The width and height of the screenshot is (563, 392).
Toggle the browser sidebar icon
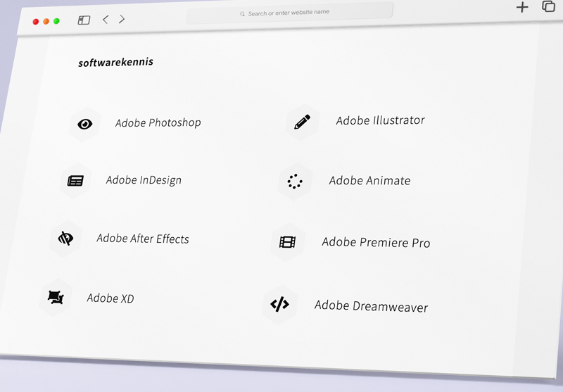click(84, 20)
